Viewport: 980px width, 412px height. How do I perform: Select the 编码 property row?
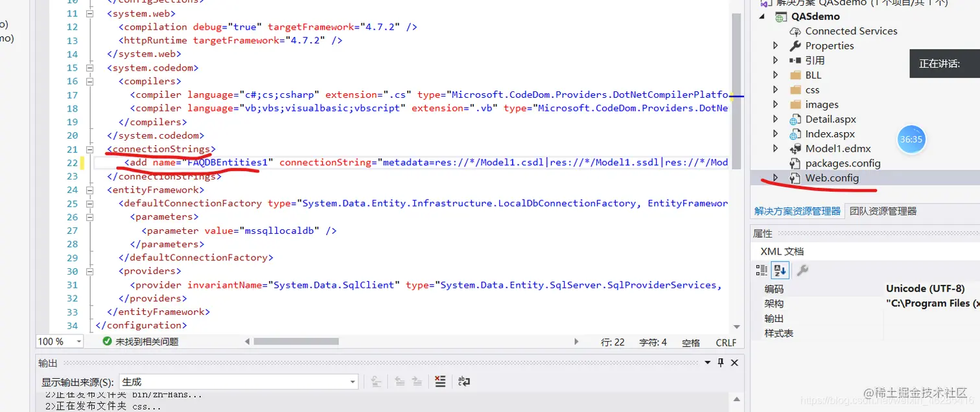[865, 289]
